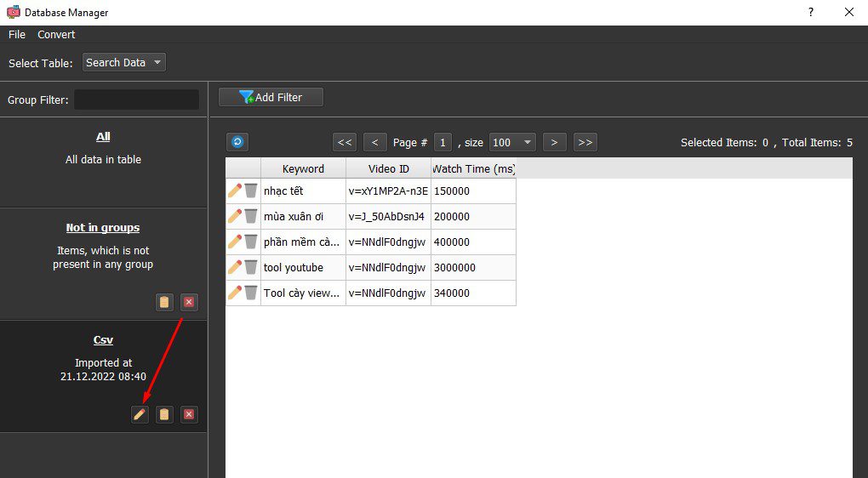The height and width of the screenshot is (478, 868).
Task: Expand the page size 100 dropdown
Action: (x=512, y=142)
